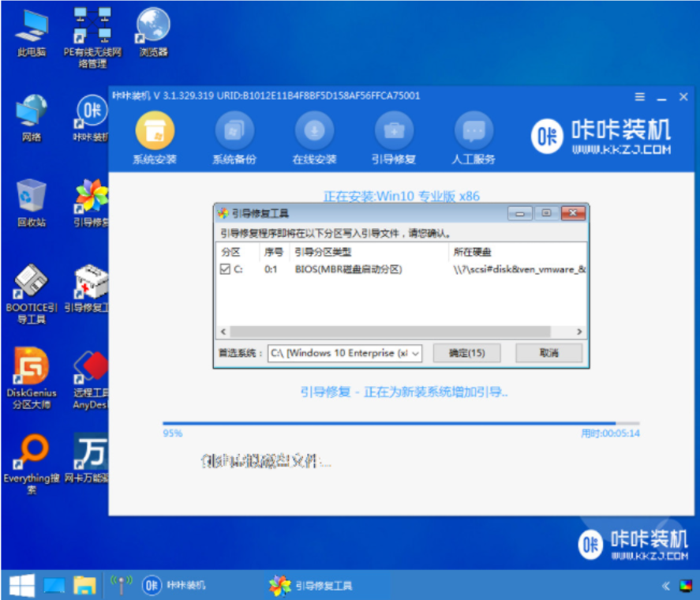Click the horizontal scrollbar in partition list
The width and height of the screenshot is (700, 600).
pos(401,332)
